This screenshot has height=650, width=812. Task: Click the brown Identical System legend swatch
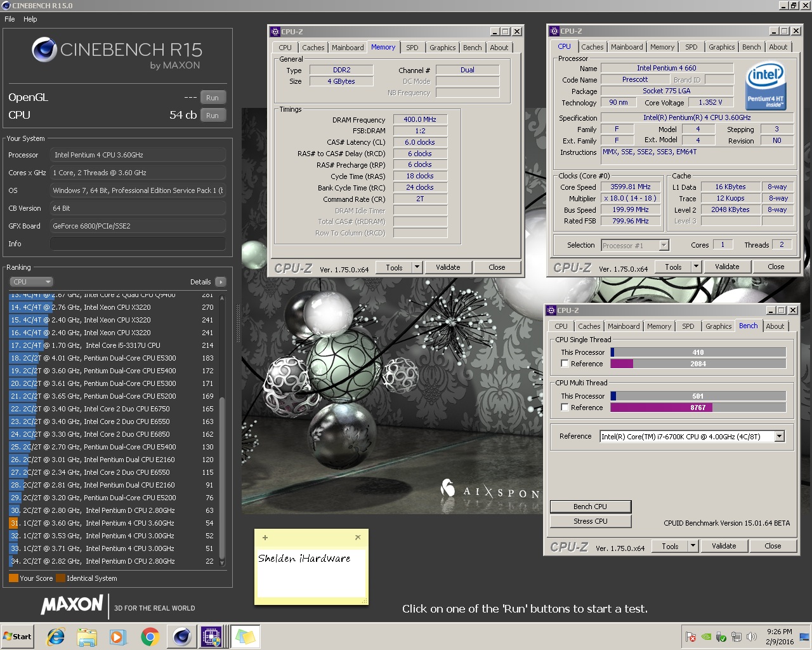click(61, 578)
